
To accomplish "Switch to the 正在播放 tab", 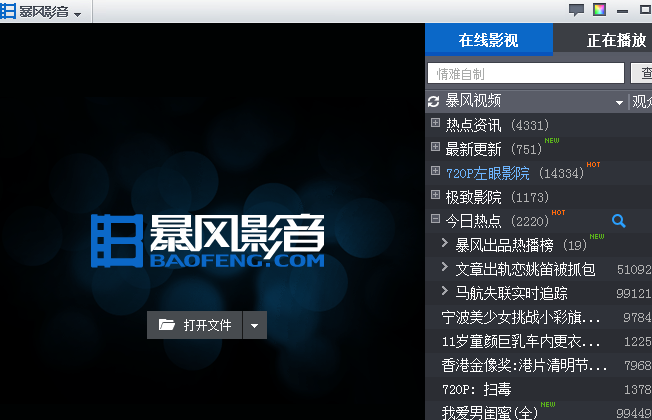I will click(616, 40).
